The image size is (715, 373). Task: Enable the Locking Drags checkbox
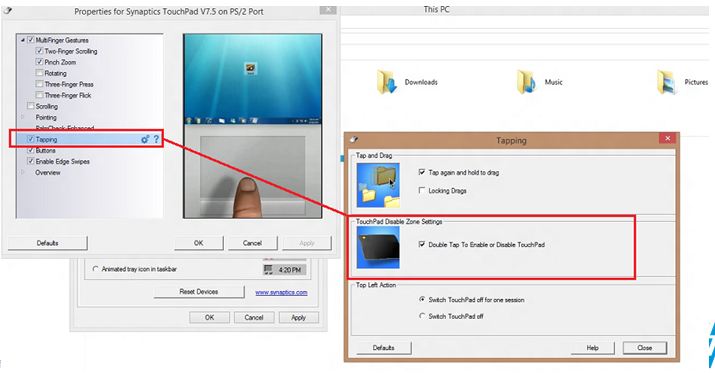[422, 191]
